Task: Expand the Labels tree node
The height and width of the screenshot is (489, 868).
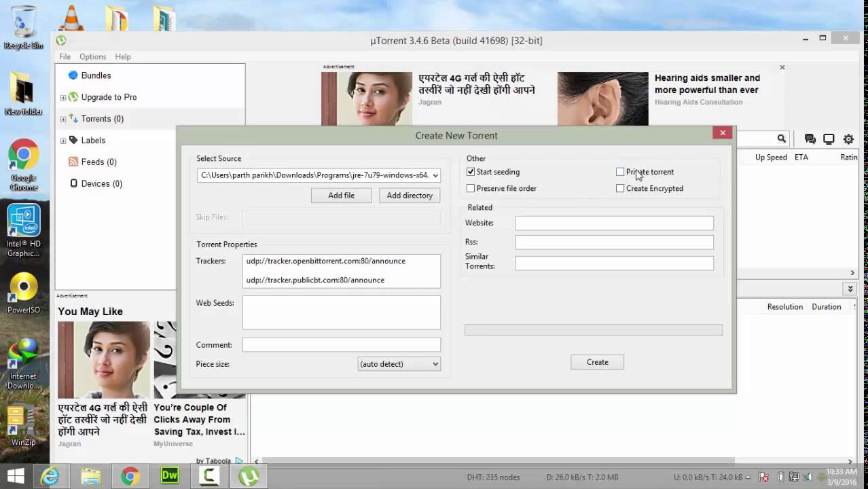Action: (63, 141)
